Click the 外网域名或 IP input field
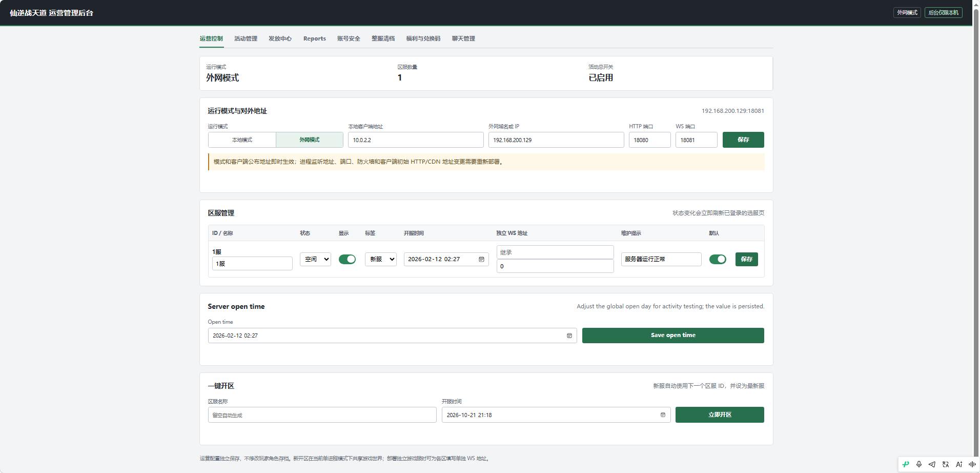Image resolution: width=980 pixels, height=473 pixels. [x=556, y=140]
